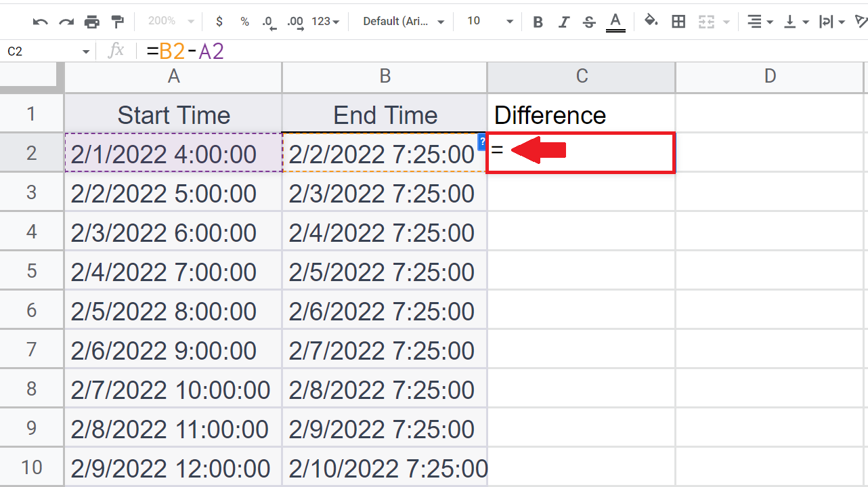868x487 pixels.
Task: Toggle strikethrough formatting
Action: [589, 22]
